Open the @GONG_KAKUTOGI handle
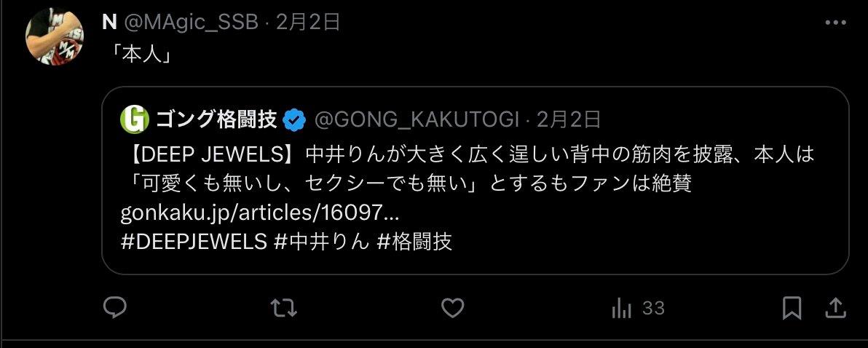 click(x=417, y=119)
